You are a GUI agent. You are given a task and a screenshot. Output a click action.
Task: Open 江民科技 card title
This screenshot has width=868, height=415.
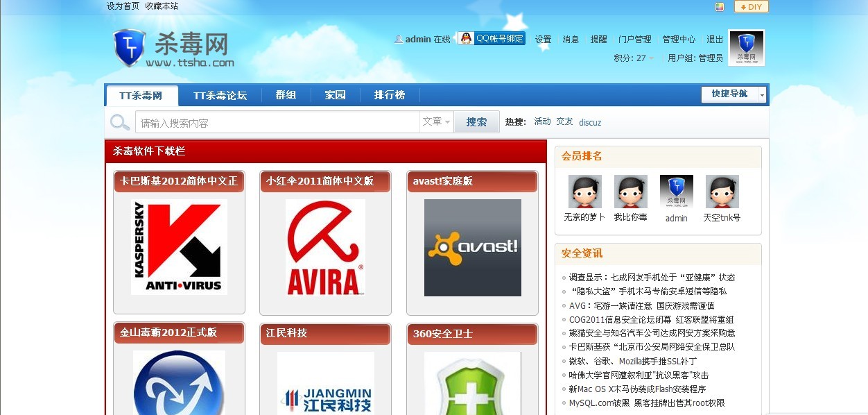[286, 333]
